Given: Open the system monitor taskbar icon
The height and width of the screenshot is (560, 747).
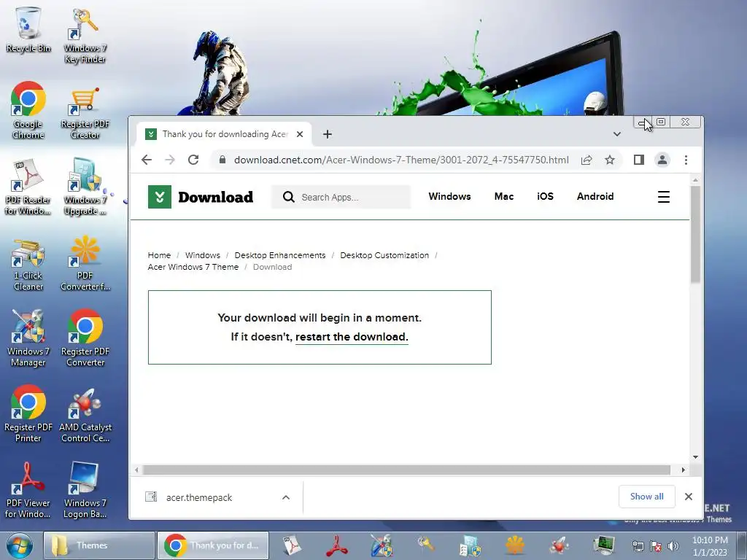Looking at the screenshot, I should click(x=603, y=545).
